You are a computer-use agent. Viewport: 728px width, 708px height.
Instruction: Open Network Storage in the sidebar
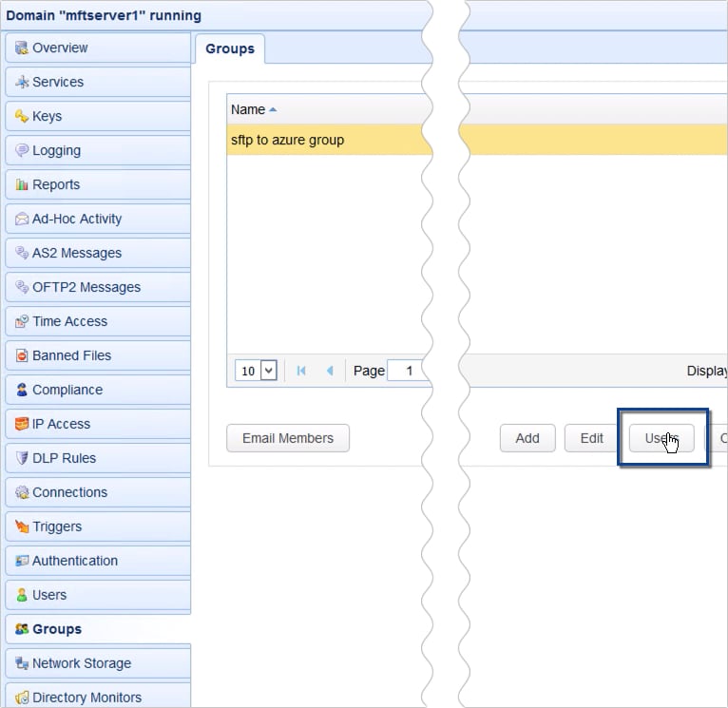tap(82, 663)
